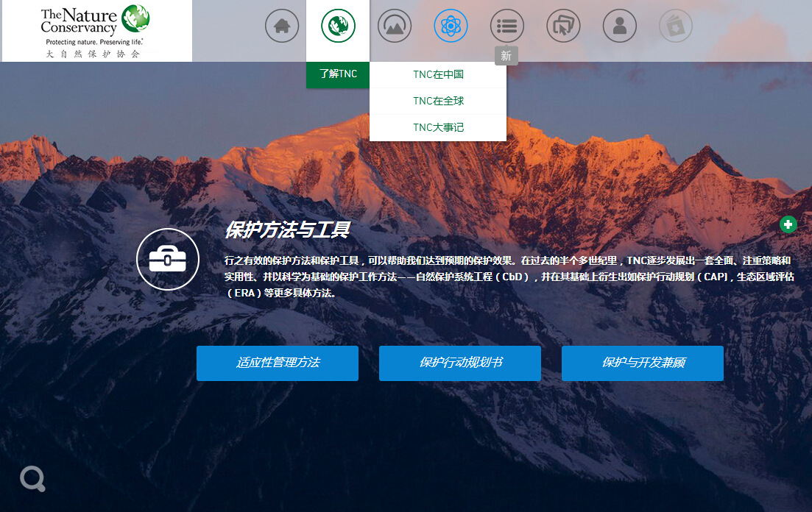Choose TNC在中国 from dropdown
The image size is (812, 512).
pyautogui.click(x=438, y=74)
